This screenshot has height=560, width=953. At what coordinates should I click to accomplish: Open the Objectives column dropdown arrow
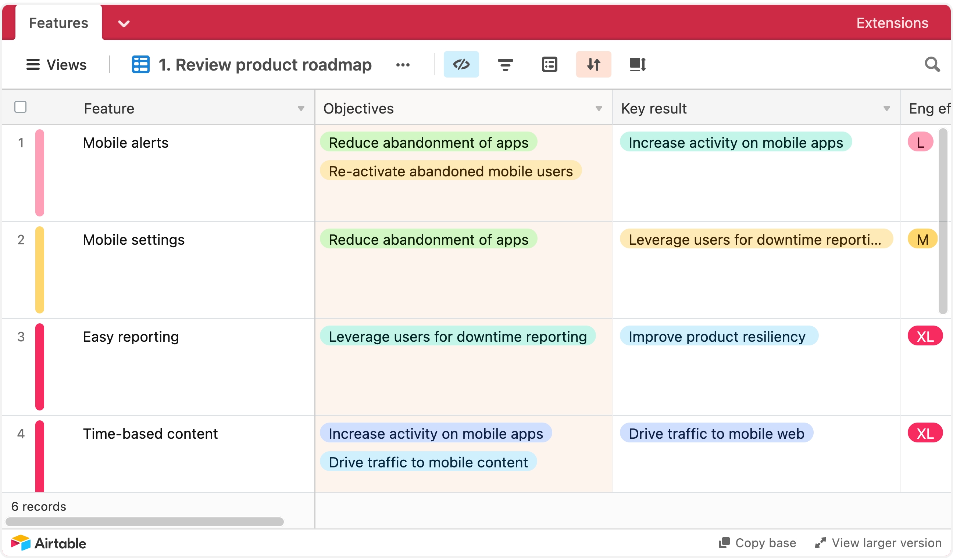click(599, 109)
